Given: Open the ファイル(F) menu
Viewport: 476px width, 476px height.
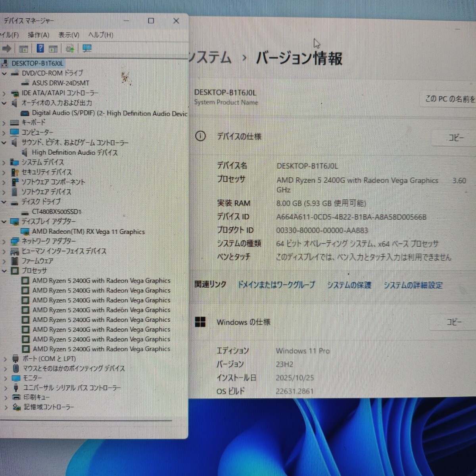Looking at the screenshot, I should point(9,35).
